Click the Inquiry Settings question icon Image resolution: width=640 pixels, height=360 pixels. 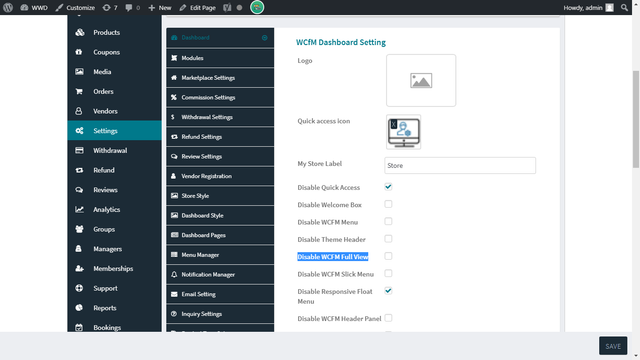click(x=174, y=314)
